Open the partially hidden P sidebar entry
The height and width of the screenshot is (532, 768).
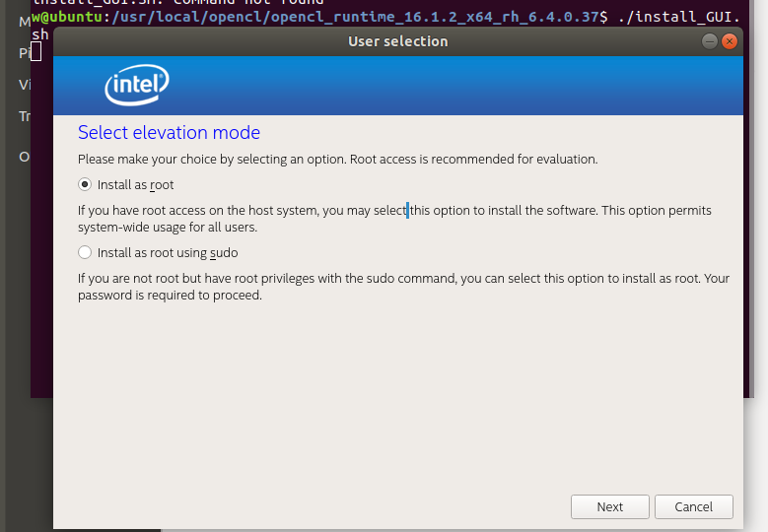(23, 53)
